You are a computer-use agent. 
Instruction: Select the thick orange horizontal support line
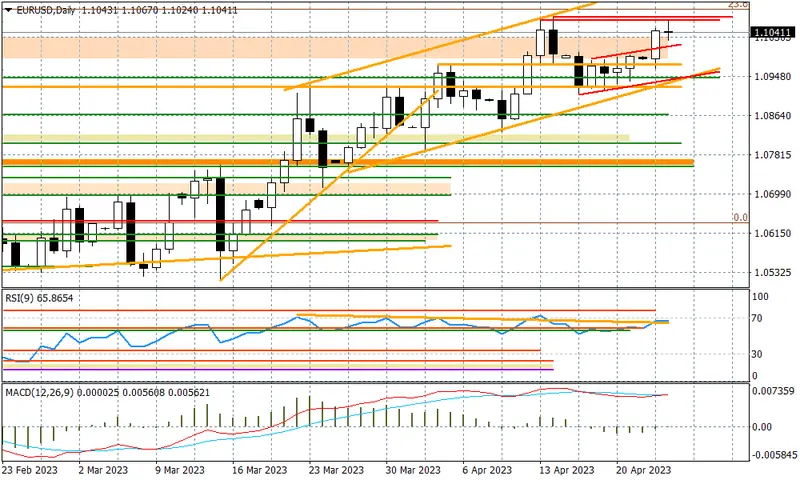click(348, 162)
